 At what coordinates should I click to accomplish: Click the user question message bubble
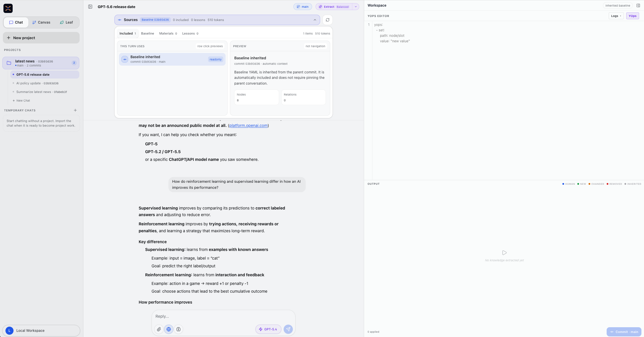pos(237,184)
